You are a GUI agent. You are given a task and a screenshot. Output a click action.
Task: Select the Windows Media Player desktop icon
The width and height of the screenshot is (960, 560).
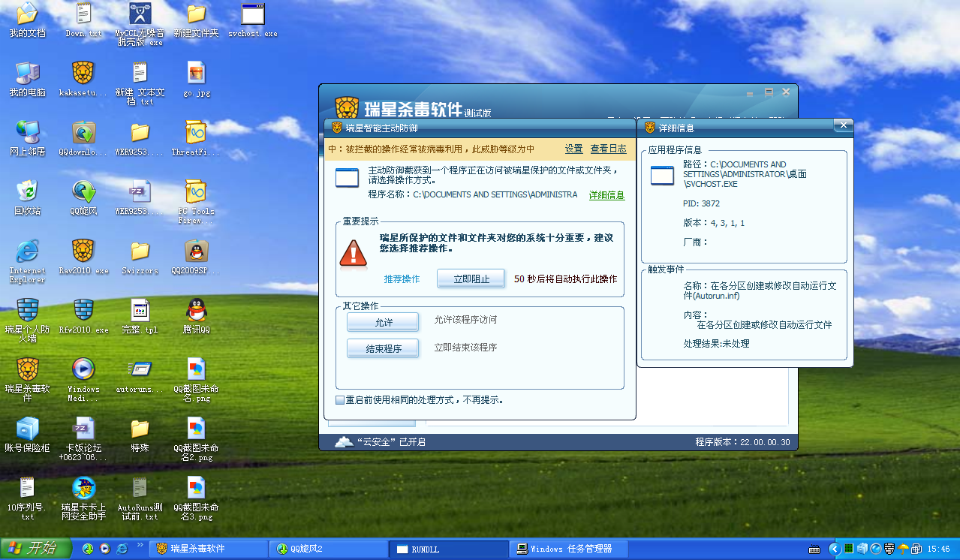83,380
